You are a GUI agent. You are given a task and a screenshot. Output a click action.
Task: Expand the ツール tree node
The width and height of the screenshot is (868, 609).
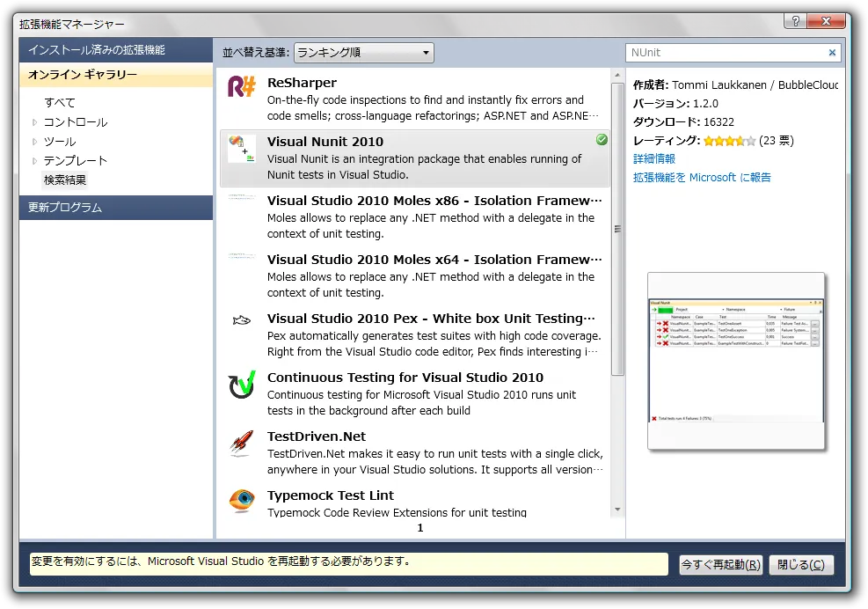coord(35,142)
